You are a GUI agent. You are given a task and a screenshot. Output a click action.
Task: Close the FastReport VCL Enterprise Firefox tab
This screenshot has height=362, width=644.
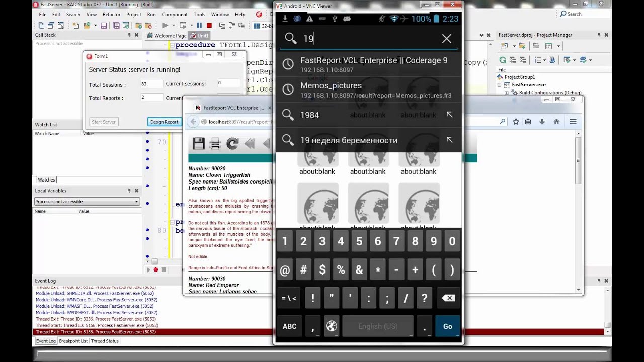point(269,108)
